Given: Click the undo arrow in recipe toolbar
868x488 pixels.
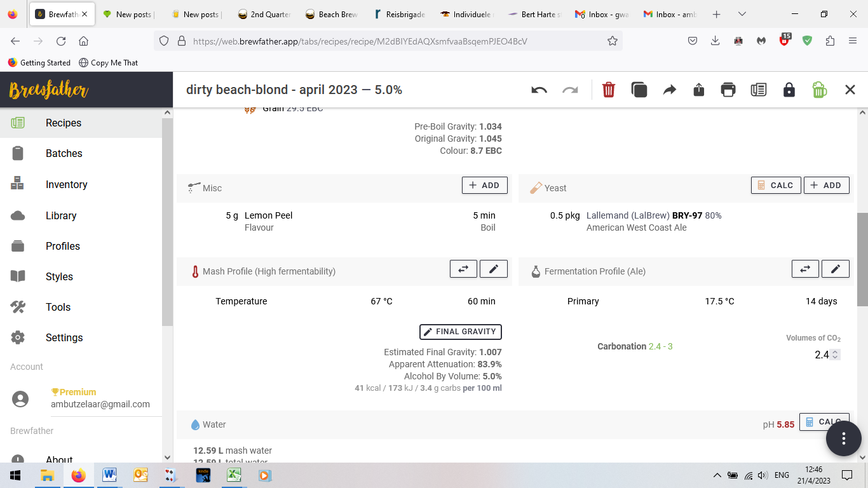Looking at the screenshot, I should tap(539, 90).
